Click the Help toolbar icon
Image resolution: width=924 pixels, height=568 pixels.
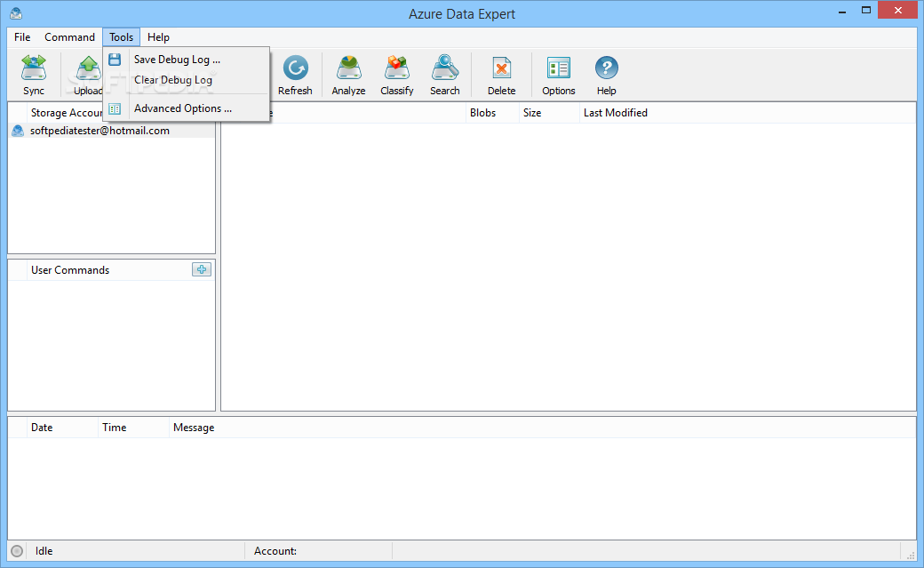(606, 75)
